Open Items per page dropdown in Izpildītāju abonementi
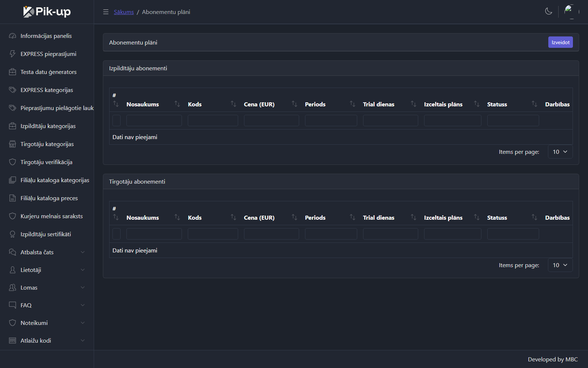This screenshot has height=368, width=588. coord(560,152)
